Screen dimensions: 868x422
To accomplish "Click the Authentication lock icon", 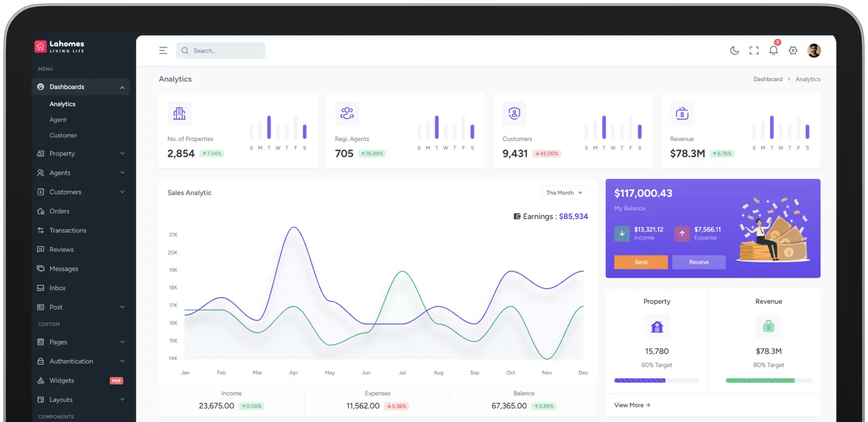I will click(41, 361).
